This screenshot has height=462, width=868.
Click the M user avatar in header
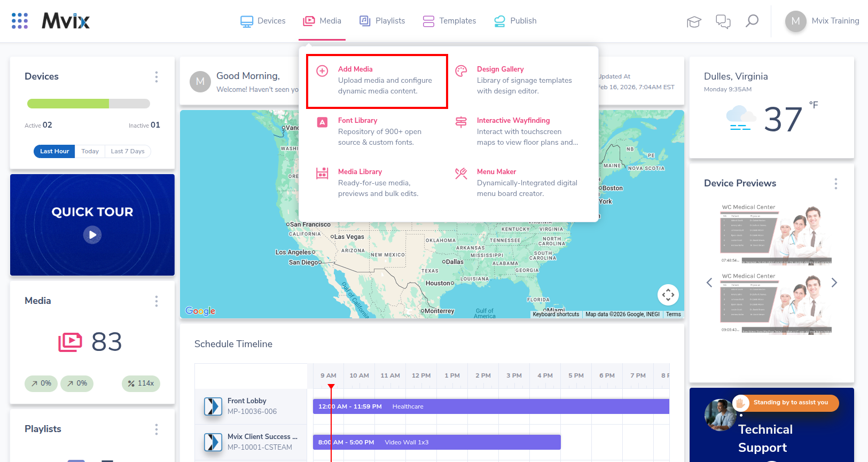pyautogui.click(x=795, y=21)
